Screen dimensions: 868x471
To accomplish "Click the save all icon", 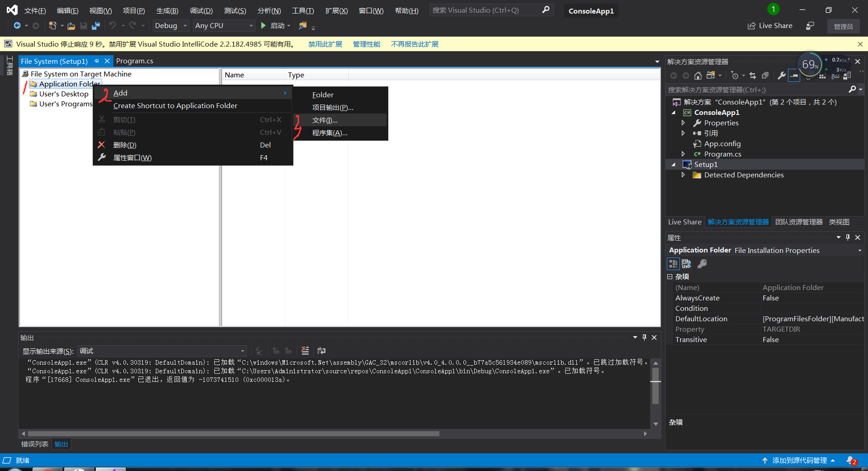I will coord(96,26).
